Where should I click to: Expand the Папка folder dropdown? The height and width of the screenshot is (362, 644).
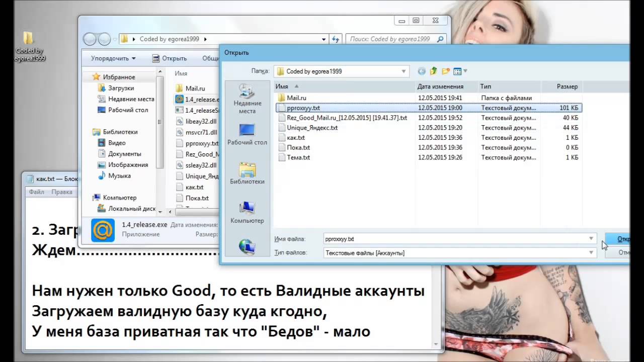click(x=404, y=71)
